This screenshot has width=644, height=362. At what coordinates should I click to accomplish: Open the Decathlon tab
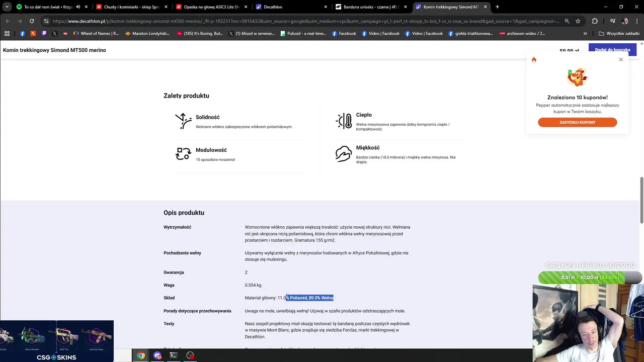291,7
